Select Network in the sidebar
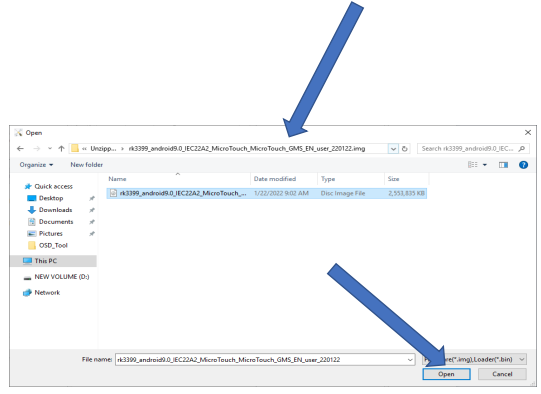The image size is (541, 394). (x=47, y=293)
